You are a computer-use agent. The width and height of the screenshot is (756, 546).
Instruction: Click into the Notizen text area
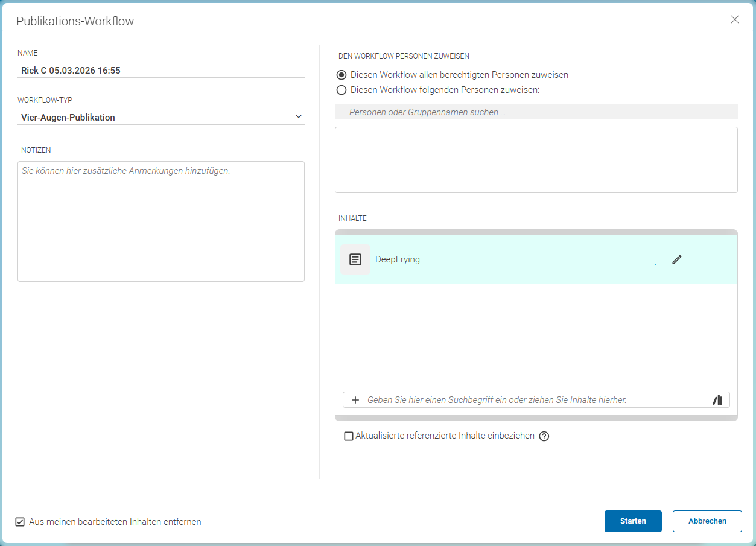point(161,221)
